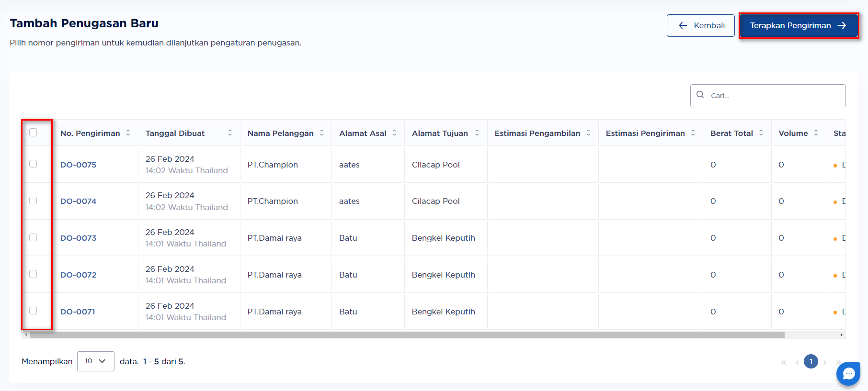Click PT.Damai raya in the DO-0073 row
Image resolution: width=868 pixels, height=391 pixels.
(274, 238)
